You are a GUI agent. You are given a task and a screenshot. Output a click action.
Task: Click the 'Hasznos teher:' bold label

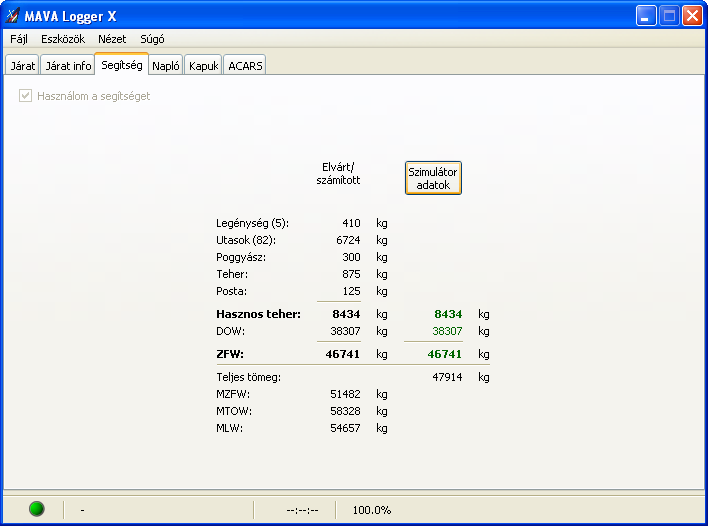pos(258,314)
